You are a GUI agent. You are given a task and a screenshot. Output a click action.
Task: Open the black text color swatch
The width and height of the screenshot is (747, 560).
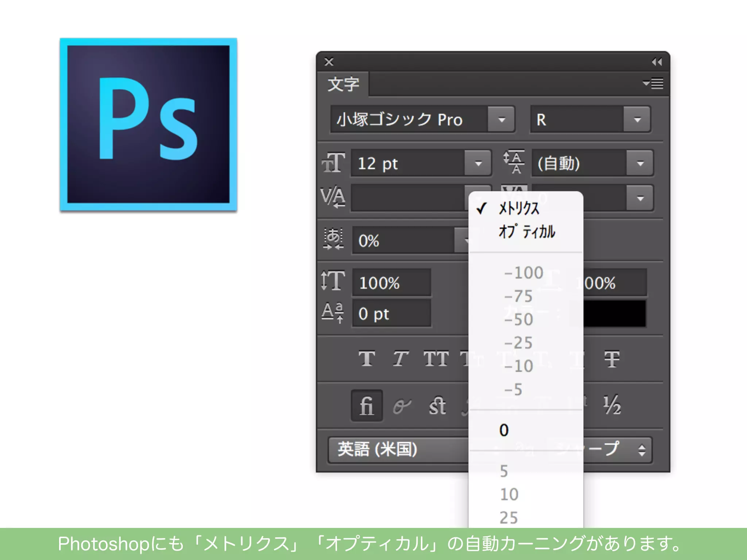(615, 313)
